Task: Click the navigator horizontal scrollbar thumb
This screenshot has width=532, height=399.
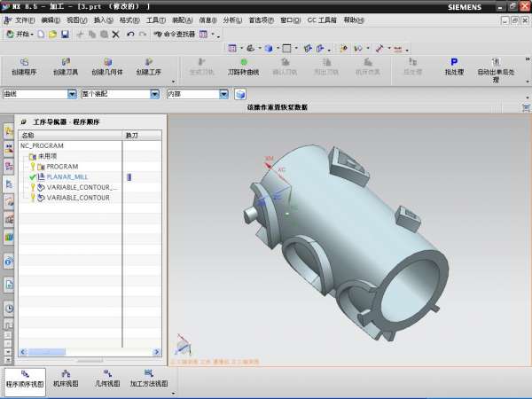Action: [46, 352]
